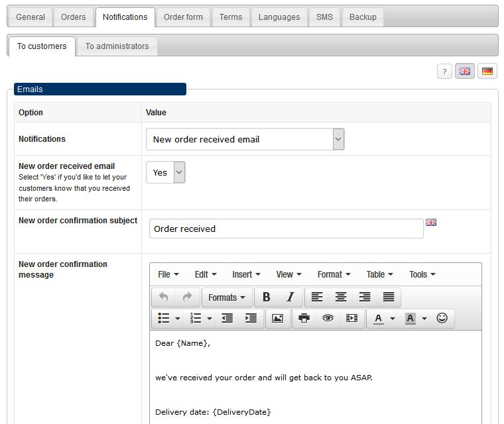This screenshot has width=504, height=424.
Task: Open the Format menu in editor
Action: point(334,275)
